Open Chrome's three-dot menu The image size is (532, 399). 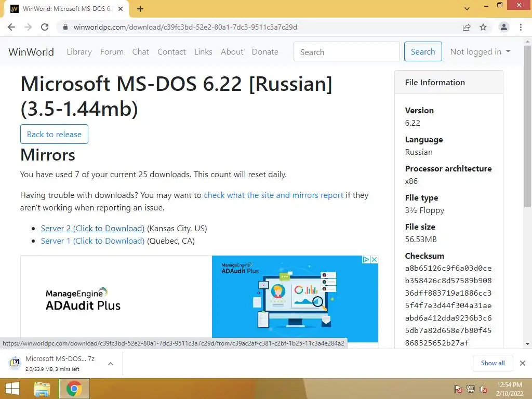coord(521,27)
